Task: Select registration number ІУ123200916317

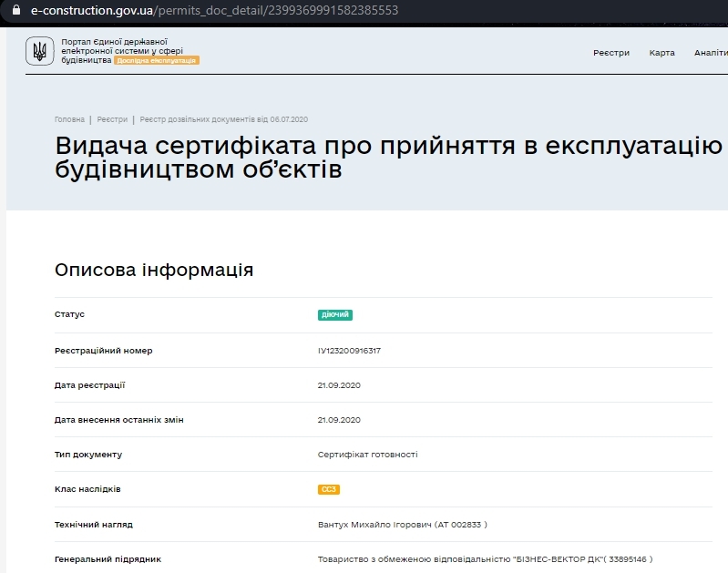Action: click(349, 351)
